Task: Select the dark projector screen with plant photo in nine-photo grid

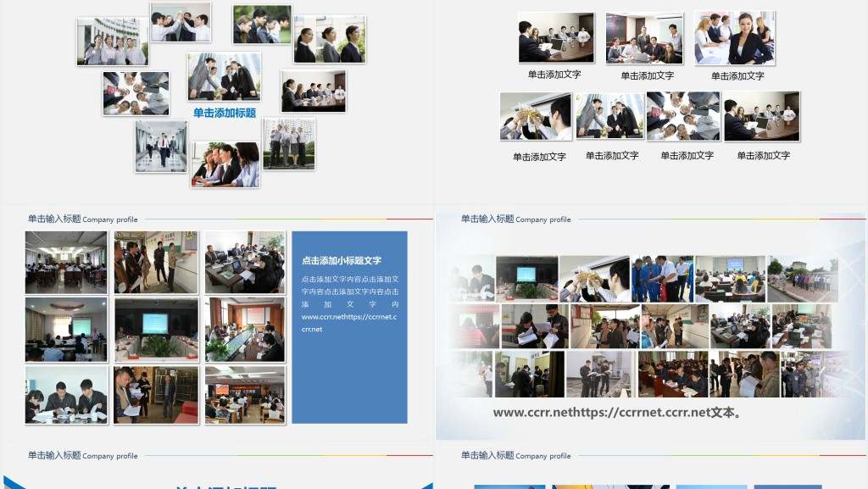Action: (156, 330)
